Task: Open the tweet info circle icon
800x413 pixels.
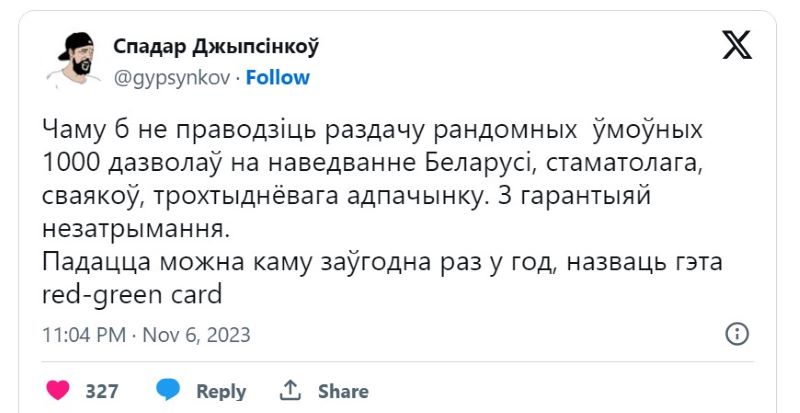Action: point(736,333)
